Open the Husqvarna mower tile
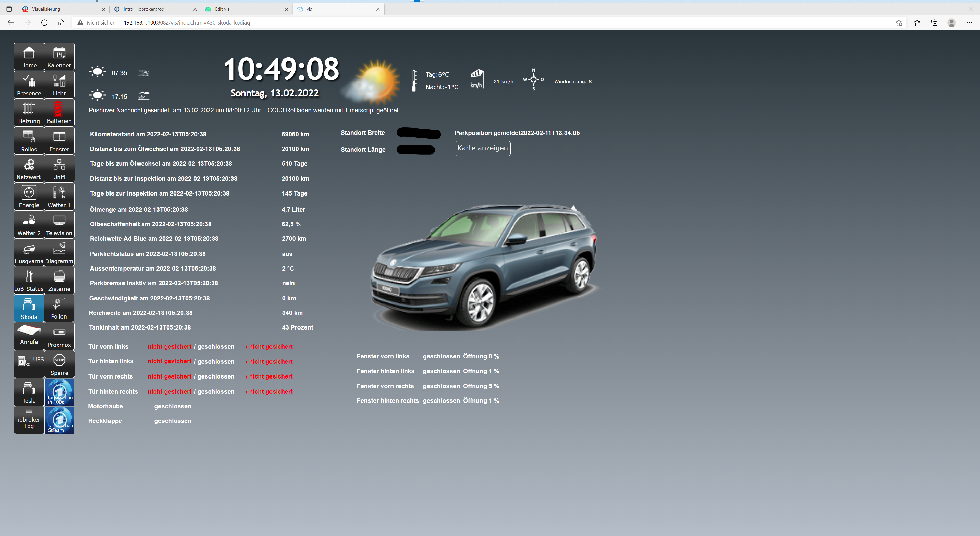Screen dimensions: 980x536 tap(29, 253)
